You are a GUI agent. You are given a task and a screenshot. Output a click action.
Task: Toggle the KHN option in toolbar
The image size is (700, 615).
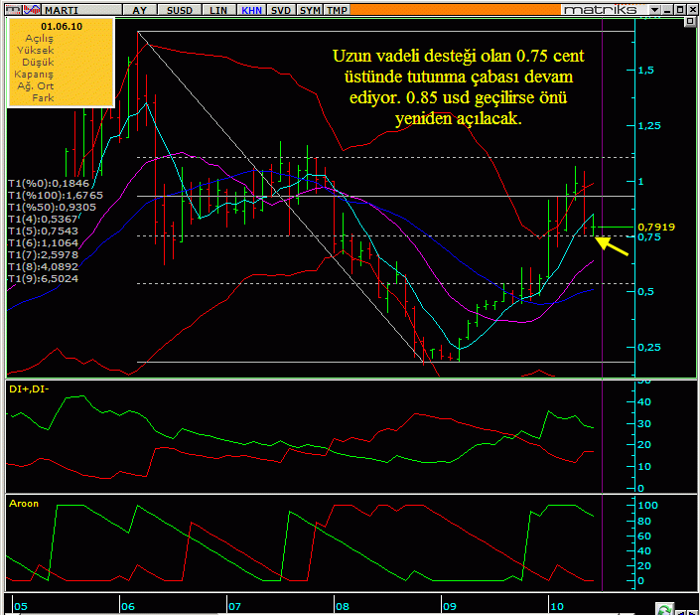pos(251,9)
